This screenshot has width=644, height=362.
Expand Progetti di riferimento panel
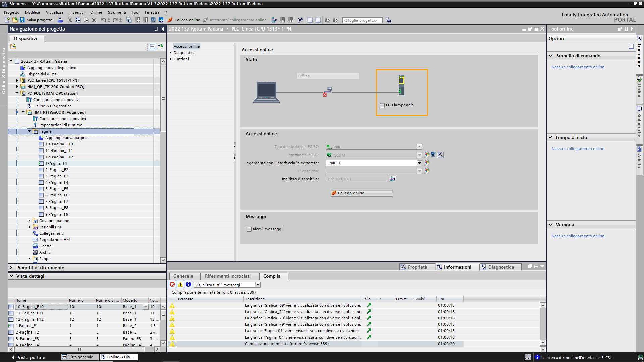coord(11,268)
